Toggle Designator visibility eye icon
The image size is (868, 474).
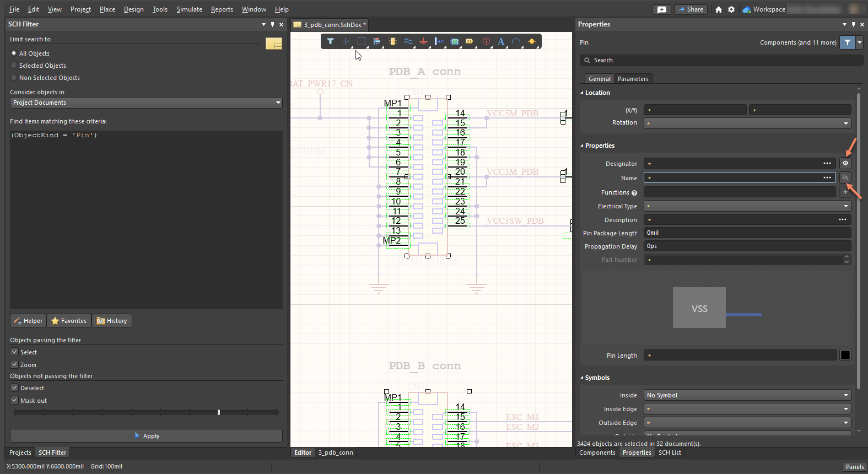point(845,163)
